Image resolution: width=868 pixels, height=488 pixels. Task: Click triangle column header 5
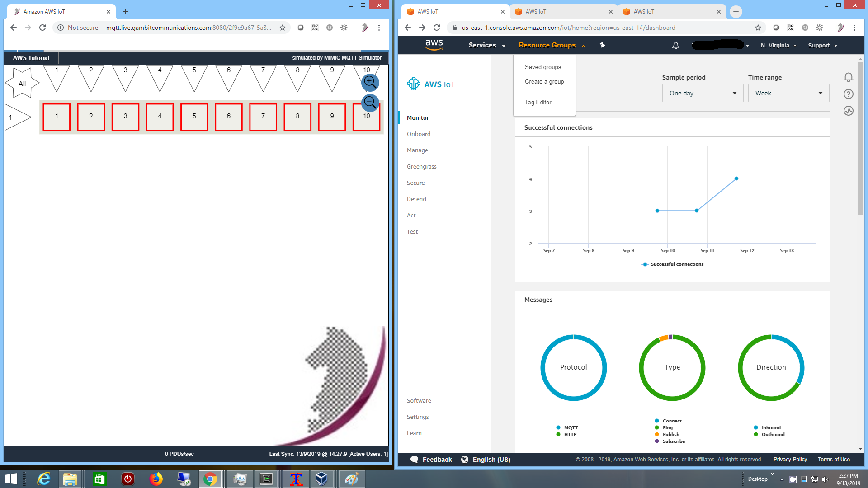click(x=194, y=78)
